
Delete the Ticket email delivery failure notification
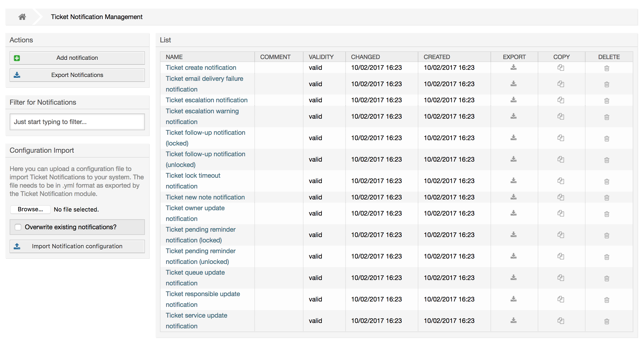pyautogui.click(x=607, y=84)
